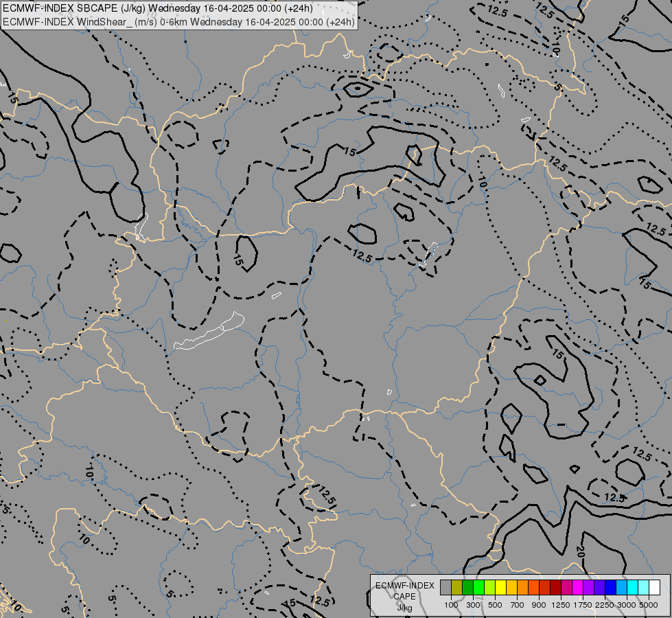This screenshot has width=672, height=618.
Task: Click the J/kg unit in the legend
Action: (x=404, y=608)
